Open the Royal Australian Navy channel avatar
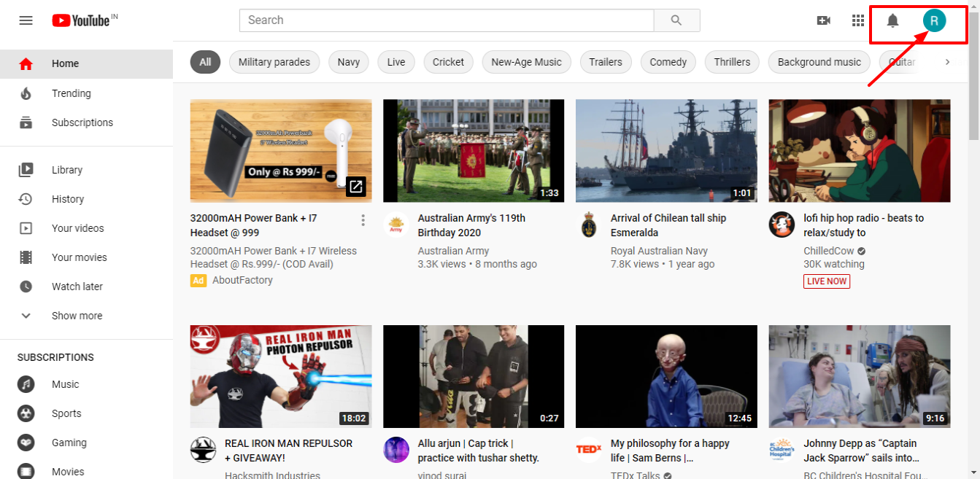The width and height of the screenshot is (980, 479). click(x=589, y=225)
